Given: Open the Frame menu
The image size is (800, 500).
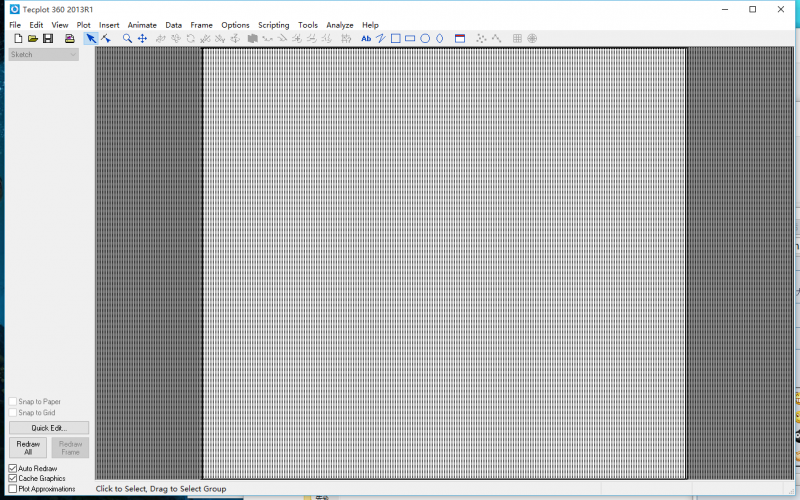Looking at the screenshot, I should pos(202,25).
